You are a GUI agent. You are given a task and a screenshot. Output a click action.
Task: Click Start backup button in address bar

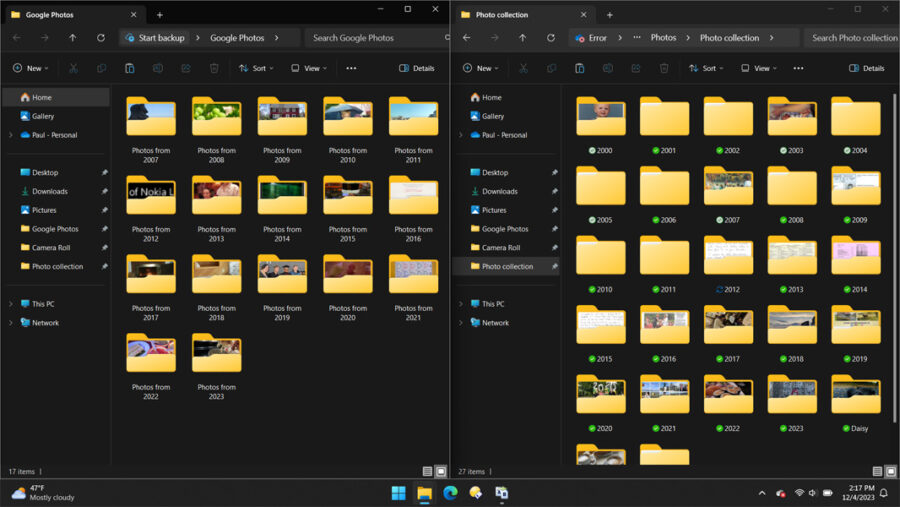155,38
